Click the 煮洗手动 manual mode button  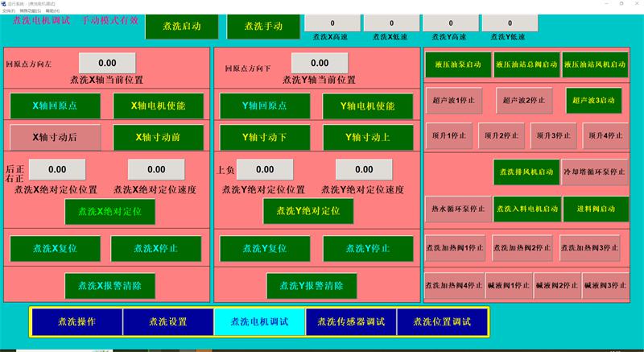pyautogui.click(x=256, y=27)
